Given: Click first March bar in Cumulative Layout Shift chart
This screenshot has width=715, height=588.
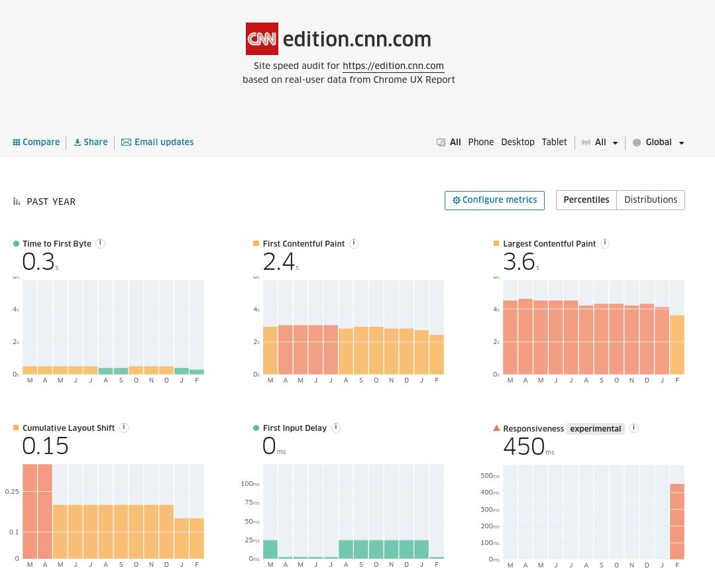Looking at the screenshot, I should coord(30,511).
